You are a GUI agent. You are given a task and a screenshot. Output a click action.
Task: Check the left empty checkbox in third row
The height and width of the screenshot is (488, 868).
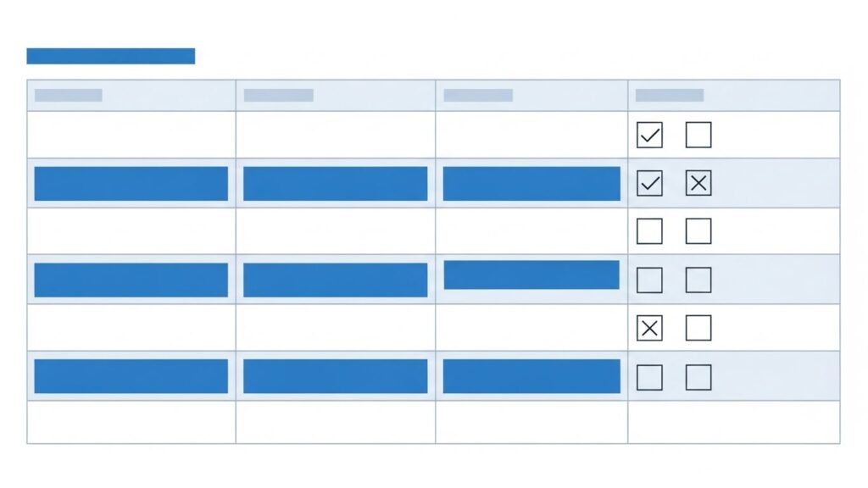[x=649, y=231]
